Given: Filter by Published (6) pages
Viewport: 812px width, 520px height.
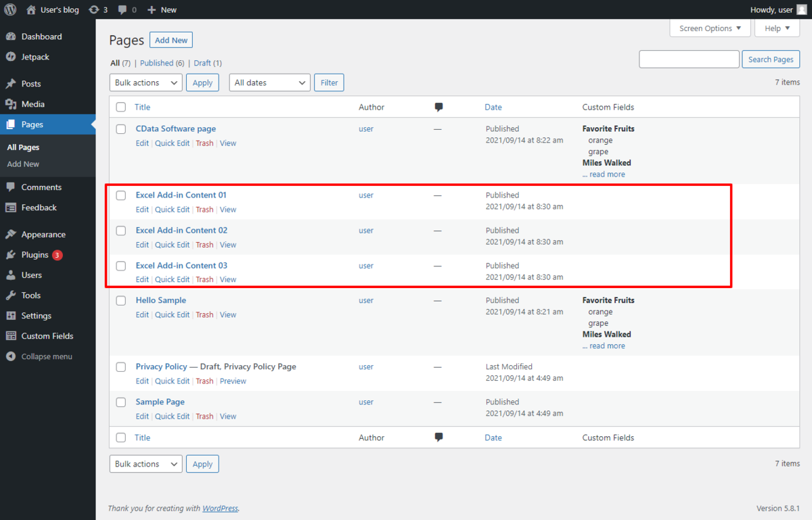Looking at the screenshot, I should tap(162, 63).
